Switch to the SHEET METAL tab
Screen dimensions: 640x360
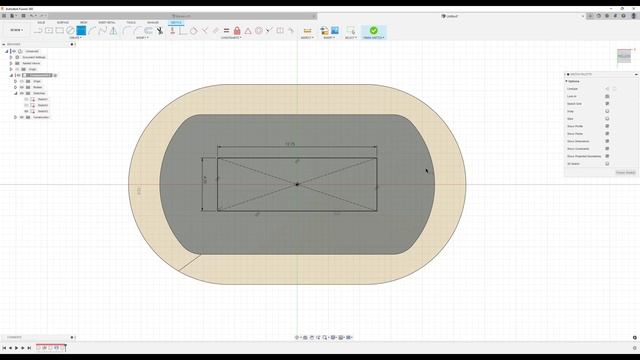click(107, 22)
